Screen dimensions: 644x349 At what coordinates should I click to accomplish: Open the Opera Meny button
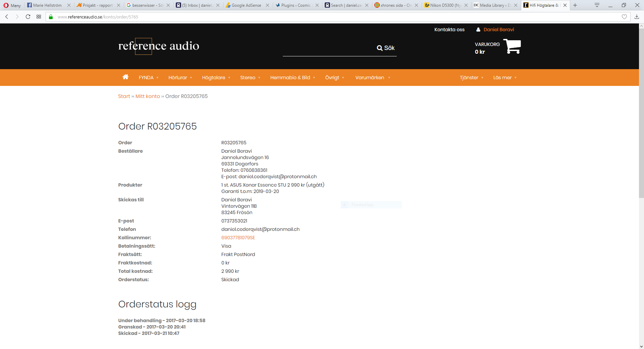click(x=12, y=5)
